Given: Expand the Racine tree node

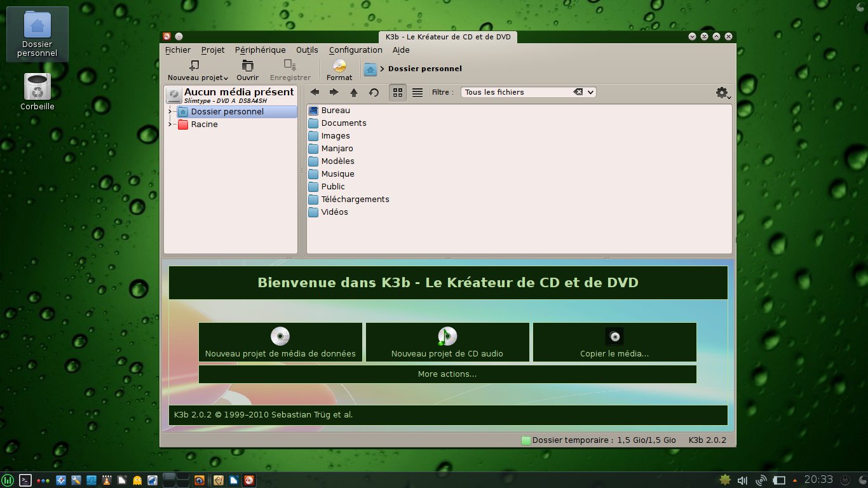Looking at the screenshot, I should pyautogui.click(x=170, y=125).
